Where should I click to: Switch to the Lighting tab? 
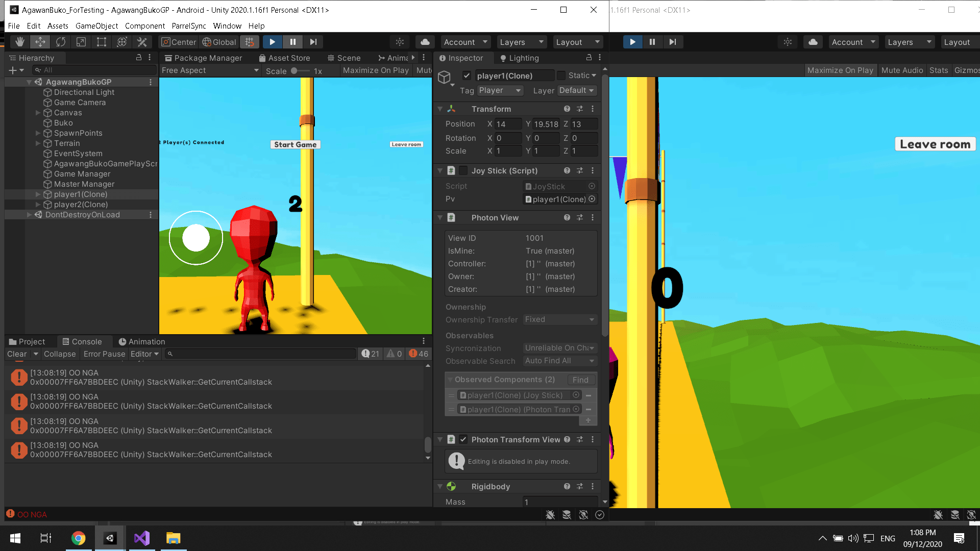tap(520, 58)
